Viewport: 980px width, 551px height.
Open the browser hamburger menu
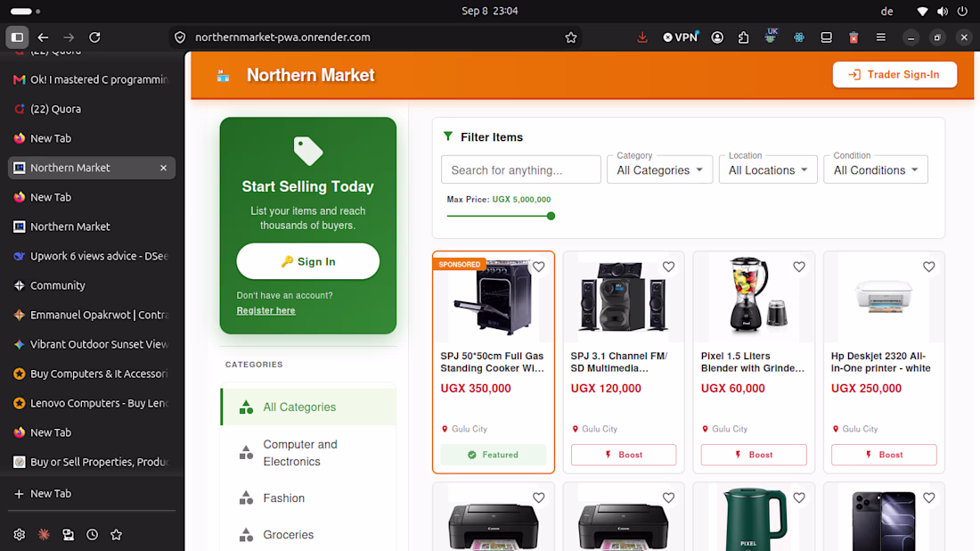coord(880,37)
